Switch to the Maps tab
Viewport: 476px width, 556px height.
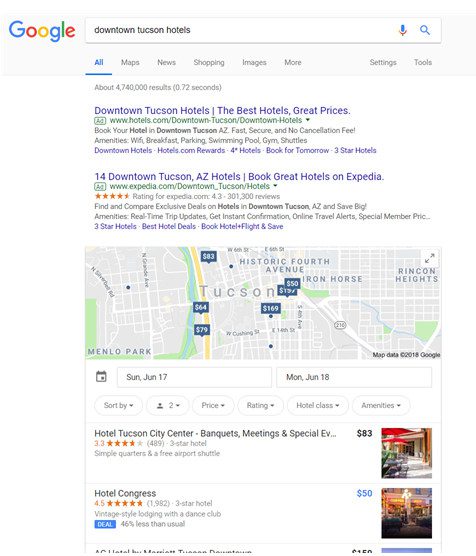pyautogui.click(x=130, y=62)
